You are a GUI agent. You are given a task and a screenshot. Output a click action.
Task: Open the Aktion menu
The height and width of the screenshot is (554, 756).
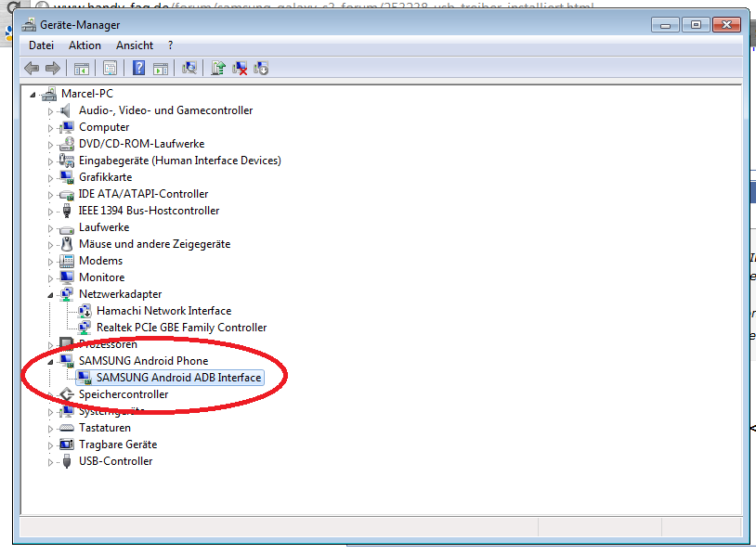(85, 45)
